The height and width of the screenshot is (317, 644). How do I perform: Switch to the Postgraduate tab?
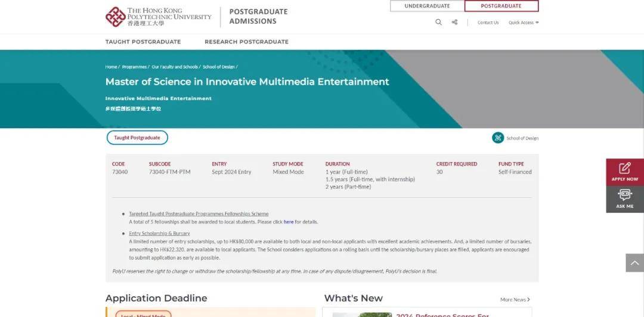pos(501,6)
